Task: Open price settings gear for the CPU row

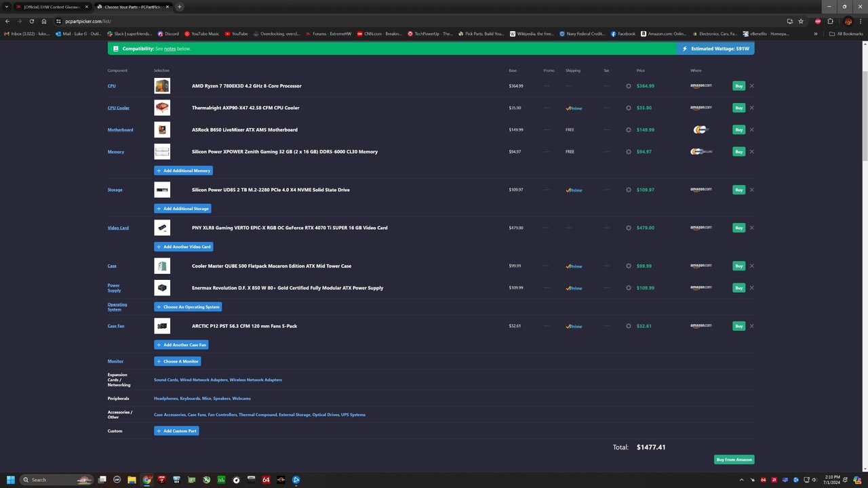Action: click(x=629, y=86)
